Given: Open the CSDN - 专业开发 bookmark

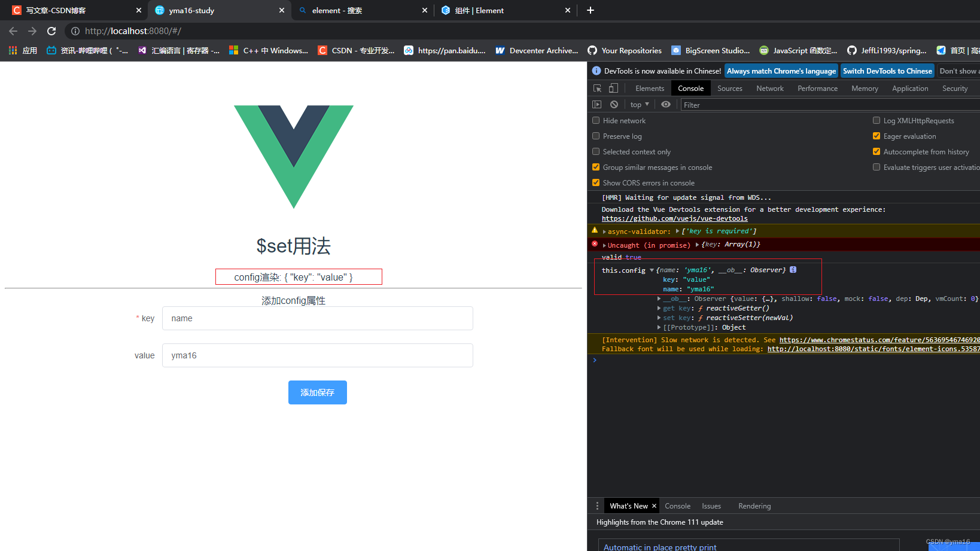Looking at the screenshot, I should pos(356,51).
